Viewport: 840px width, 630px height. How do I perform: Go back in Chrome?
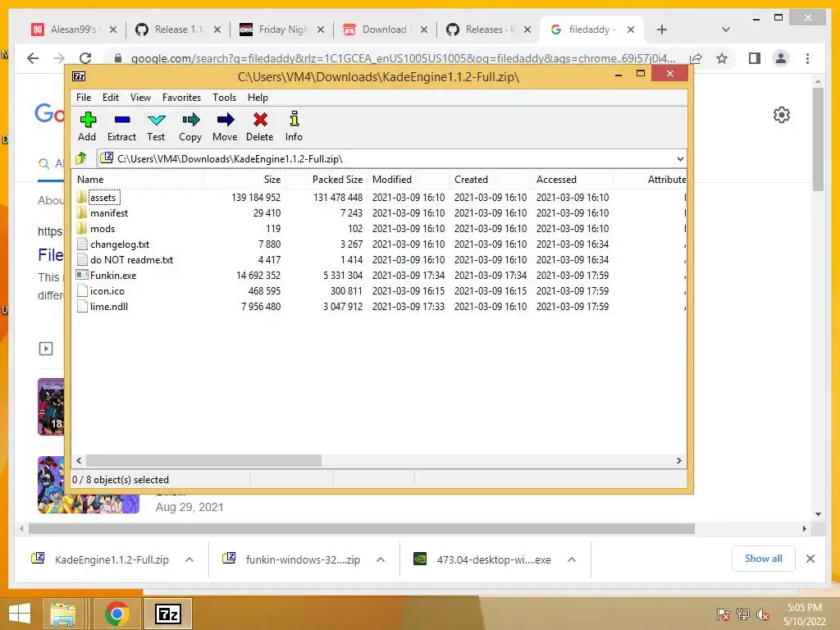(33, 58)
